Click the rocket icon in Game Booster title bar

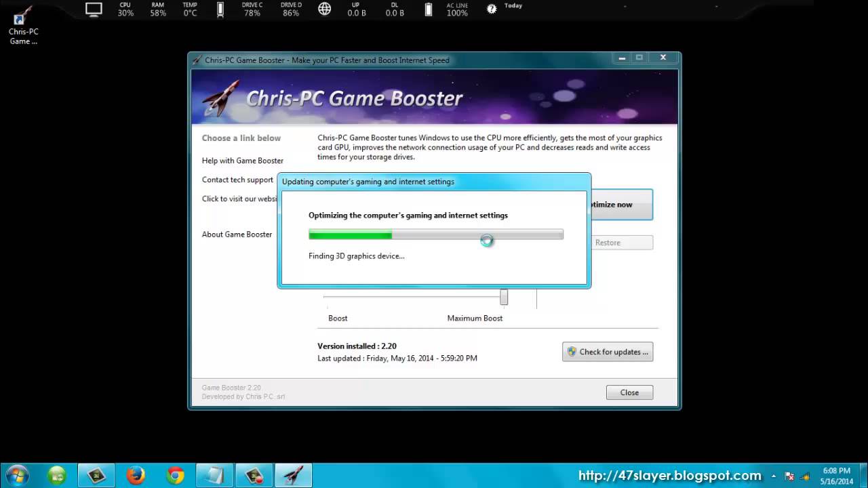[197, 60]
